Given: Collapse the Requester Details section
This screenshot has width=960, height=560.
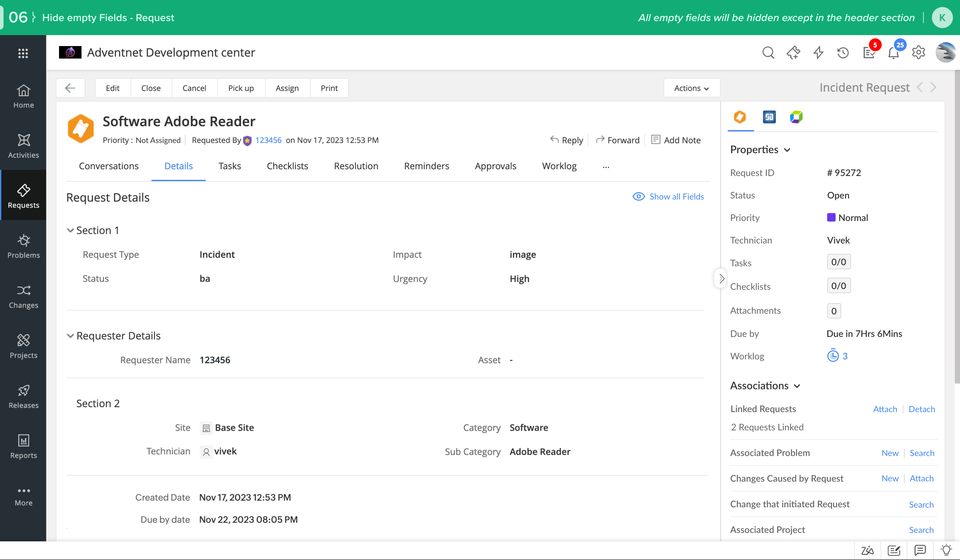Looking at the screenshot, I should point(70,336).
